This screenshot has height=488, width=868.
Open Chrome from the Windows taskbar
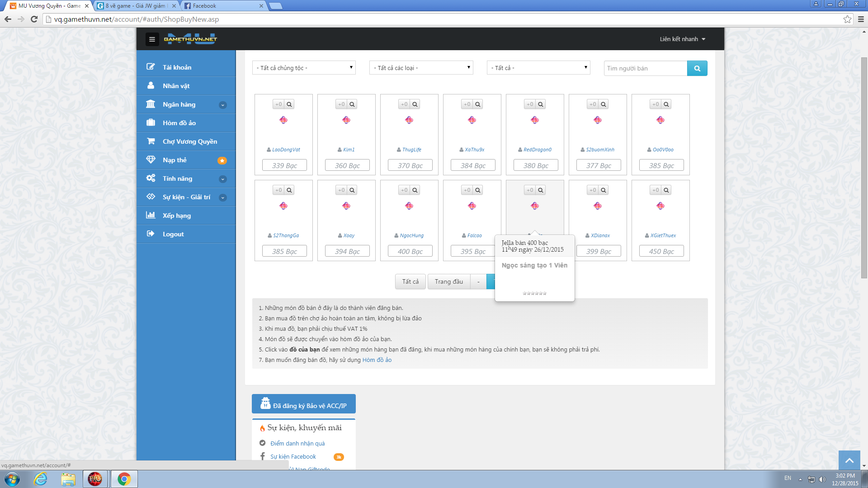pyautogui.click(x=124, y=479)
